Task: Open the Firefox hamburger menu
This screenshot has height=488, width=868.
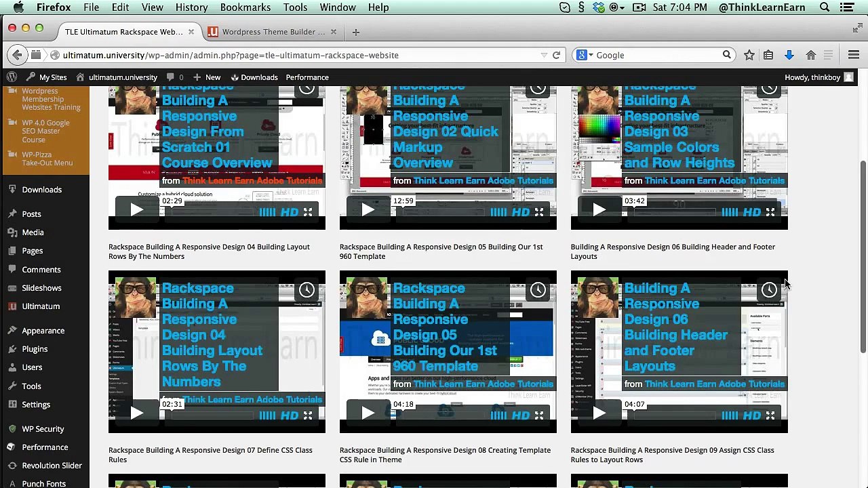Action: pyautogui.click(x=854, y=55)
